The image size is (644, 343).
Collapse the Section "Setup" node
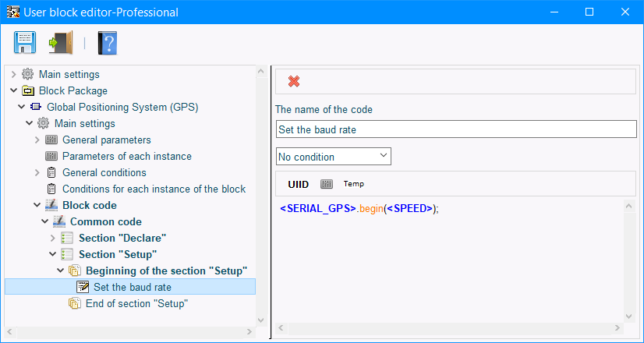[52, 254]
